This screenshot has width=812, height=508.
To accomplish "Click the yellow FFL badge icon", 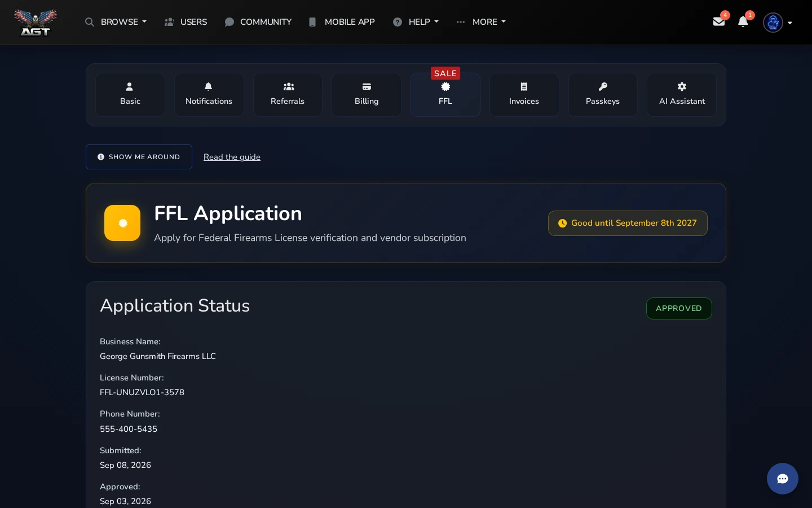I will coord(122,223).
